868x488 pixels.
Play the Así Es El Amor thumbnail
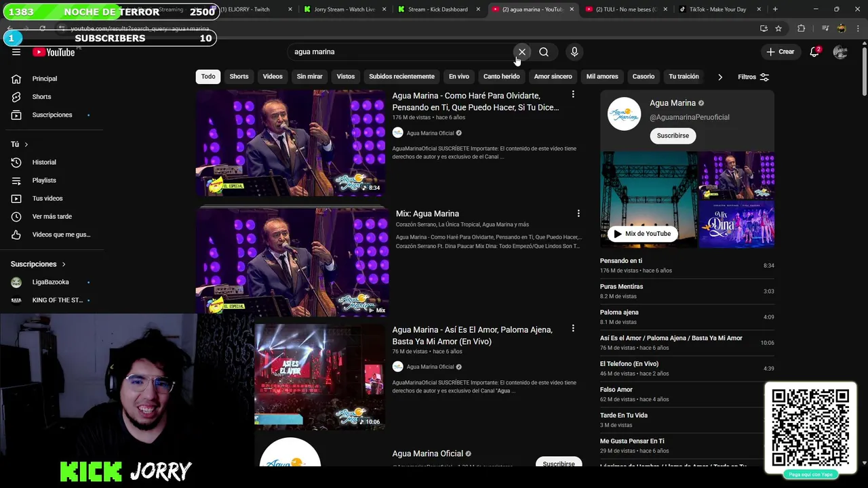tap(319, 376)
